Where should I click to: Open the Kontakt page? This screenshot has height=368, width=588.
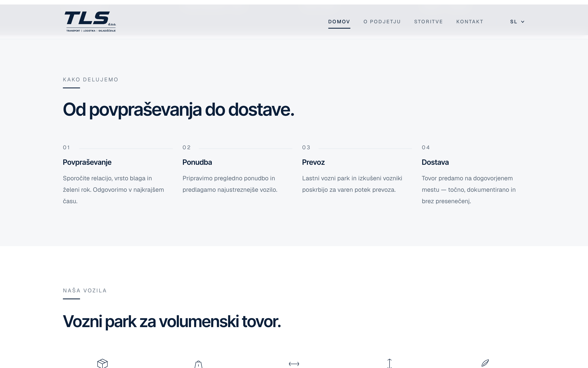(470, 22)
